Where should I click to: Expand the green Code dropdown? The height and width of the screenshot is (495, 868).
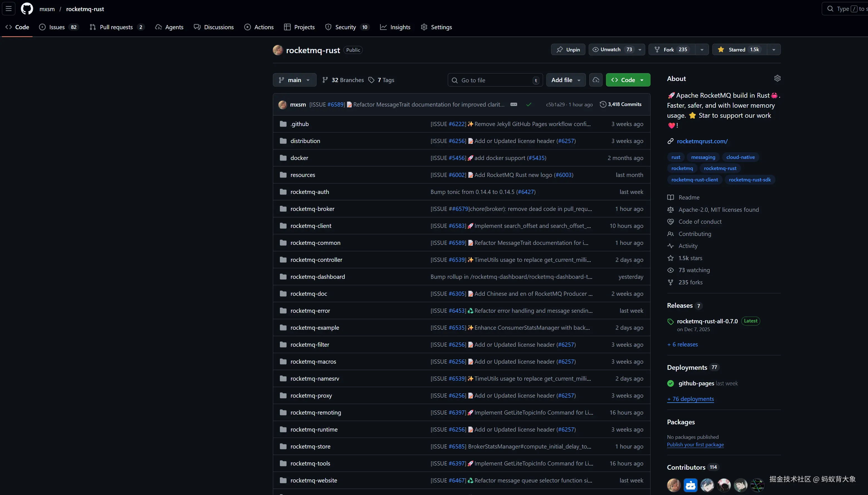(x=628, y=80)
